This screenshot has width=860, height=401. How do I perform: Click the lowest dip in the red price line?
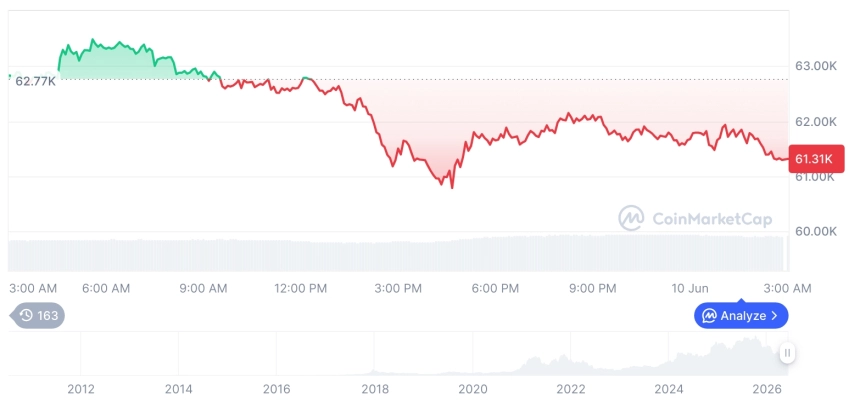[x=452, y=187]
